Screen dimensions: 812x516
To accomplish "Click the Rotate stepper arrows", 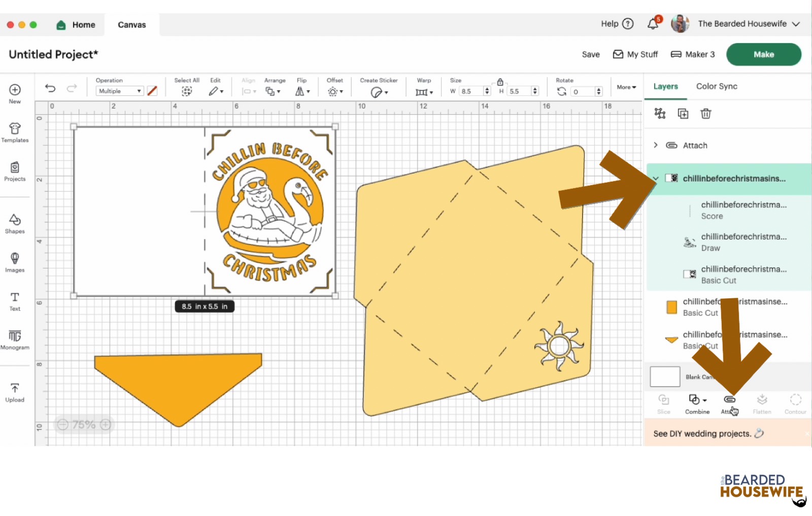I will pyautogui.click(x=599, y=91).
